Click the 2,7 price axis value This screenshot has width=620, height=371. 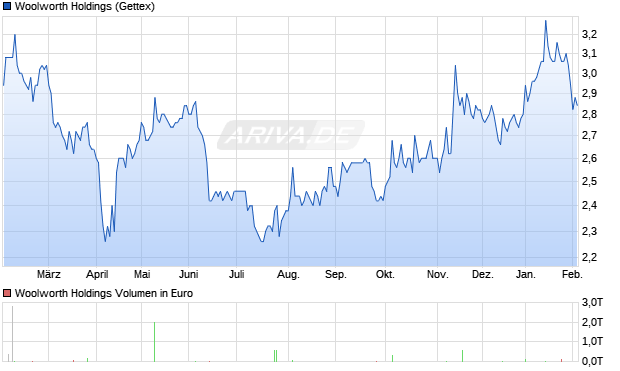tap(589, 136)
